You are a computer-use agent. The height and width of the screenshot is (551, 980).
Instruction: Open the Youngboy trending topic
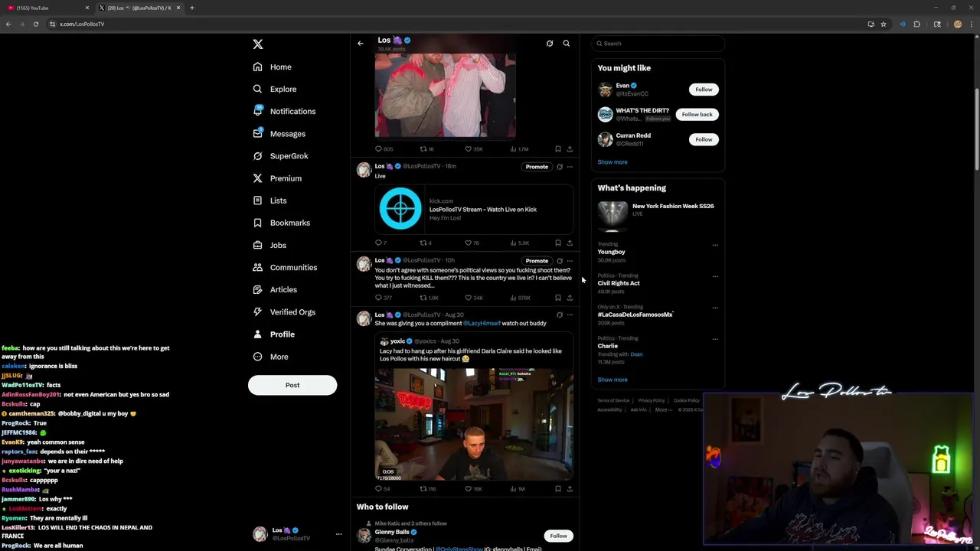pos(611,252)
